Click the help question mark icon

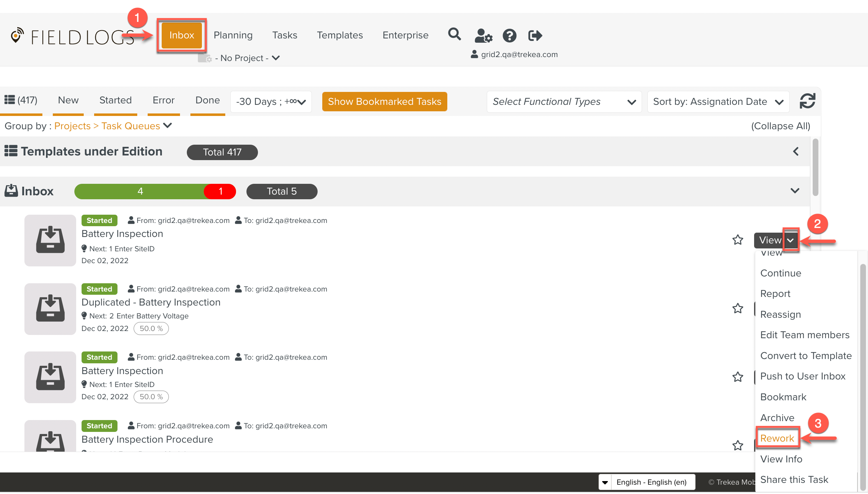coord(509,36)
